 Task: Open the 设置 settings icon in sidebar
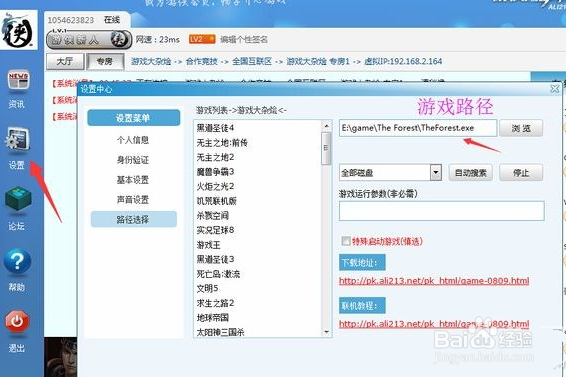pyautogui.click(x=17, y=140)
